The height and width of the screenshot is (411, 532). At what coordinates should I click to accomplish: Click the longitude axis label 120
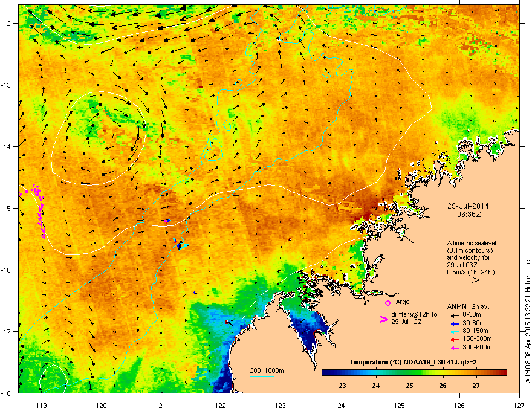102,406
